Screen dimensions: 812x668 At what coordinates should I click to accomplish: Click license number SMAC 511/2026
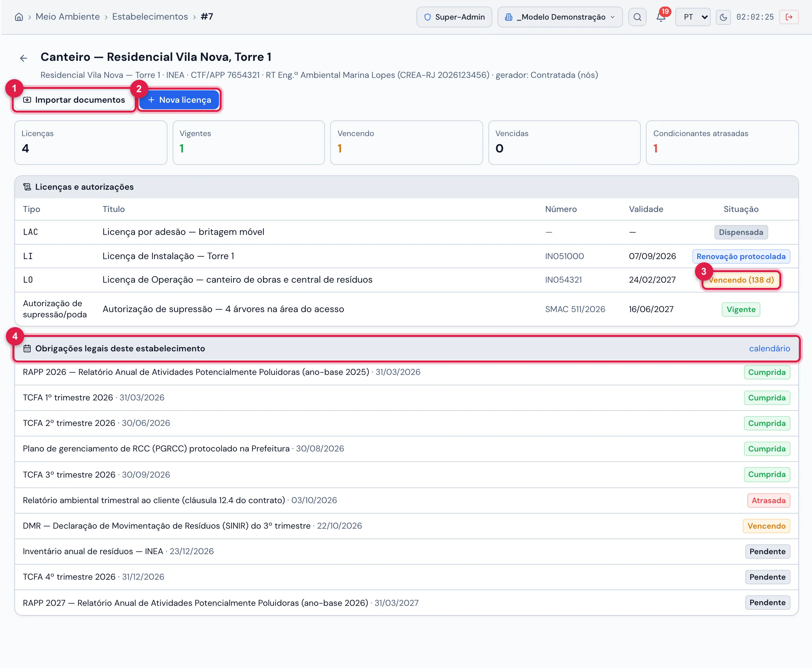575,309
